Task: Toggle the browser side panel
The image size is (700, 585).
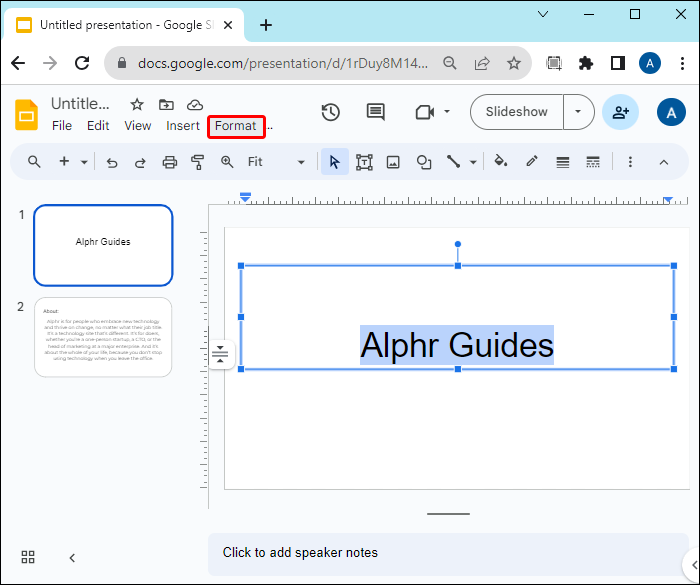Action: [617, 63]
